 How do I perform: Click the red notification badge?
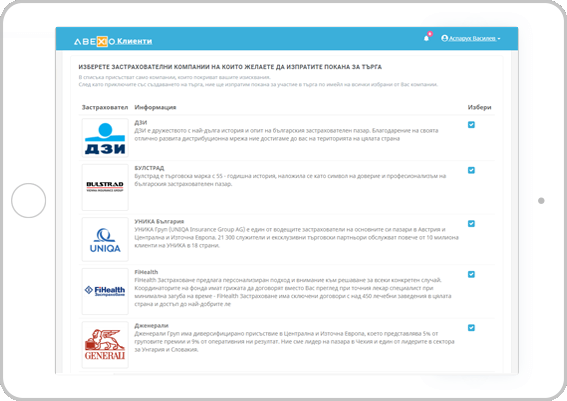[430, 34]
